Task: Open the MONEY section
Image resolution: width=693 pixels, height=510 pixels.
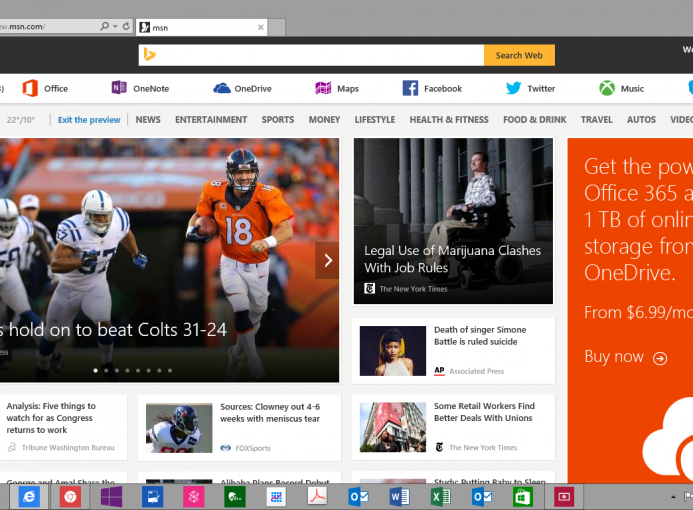Action: coord(324,120)
